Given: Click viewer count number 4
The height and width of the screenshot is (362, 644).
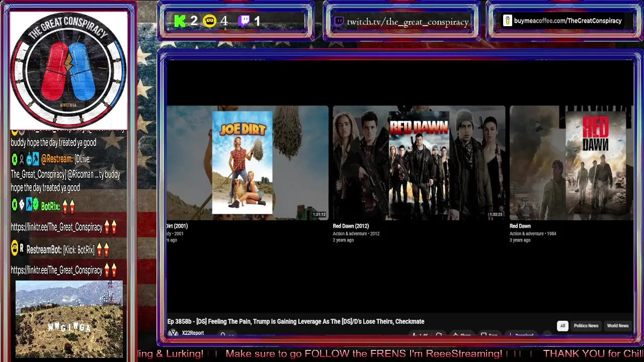Looking at the screenshot, I should (224, 21).
